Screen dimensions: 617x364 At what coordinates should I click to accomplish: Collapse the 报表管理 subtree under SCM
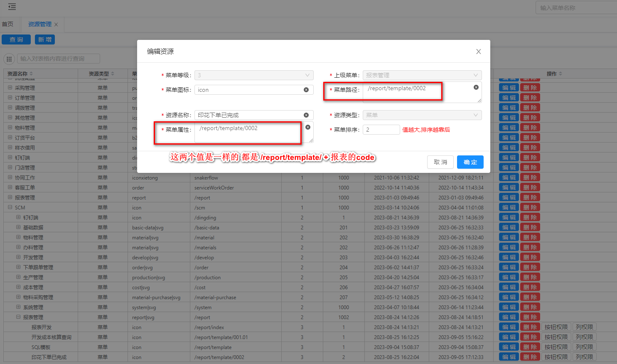[x=18, y=317]
